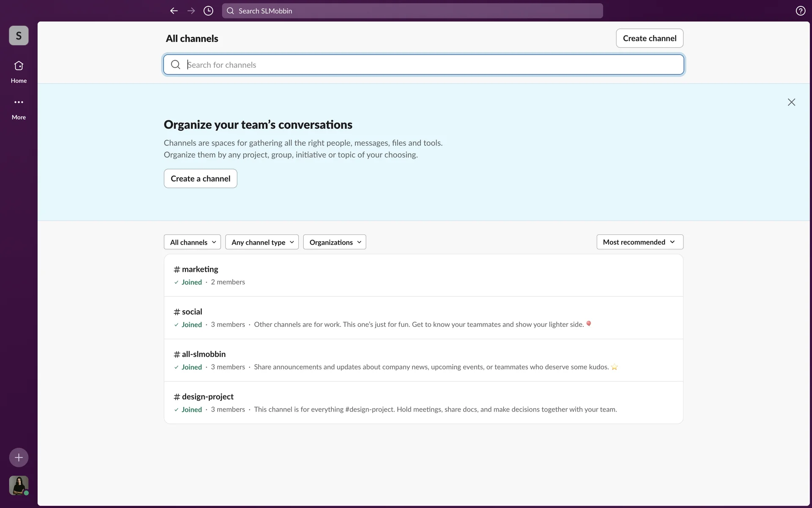Go forward with the right arrow
Screen dimensions: 812x508
click(191, 11)
